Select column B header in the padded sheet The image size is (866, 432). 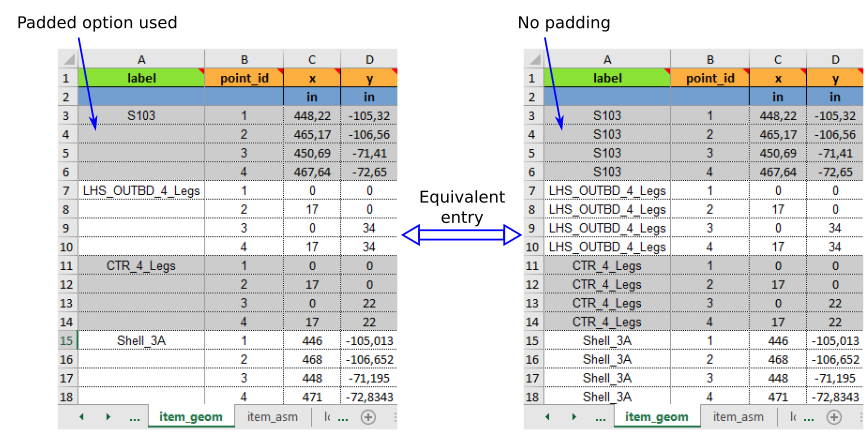(x=244, y=59)
